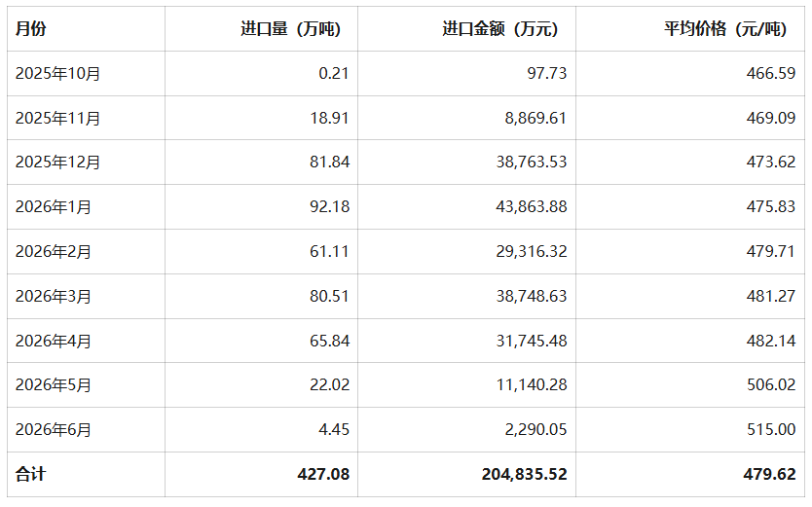Select the 合计 total row label

tap(30, 474)
